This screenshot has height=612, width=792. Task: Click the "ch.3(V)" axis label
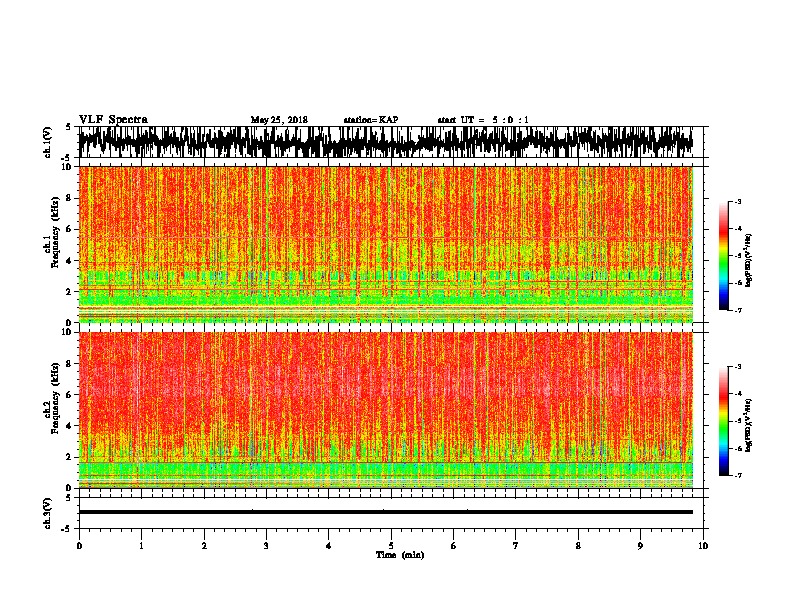click(47, 514)
